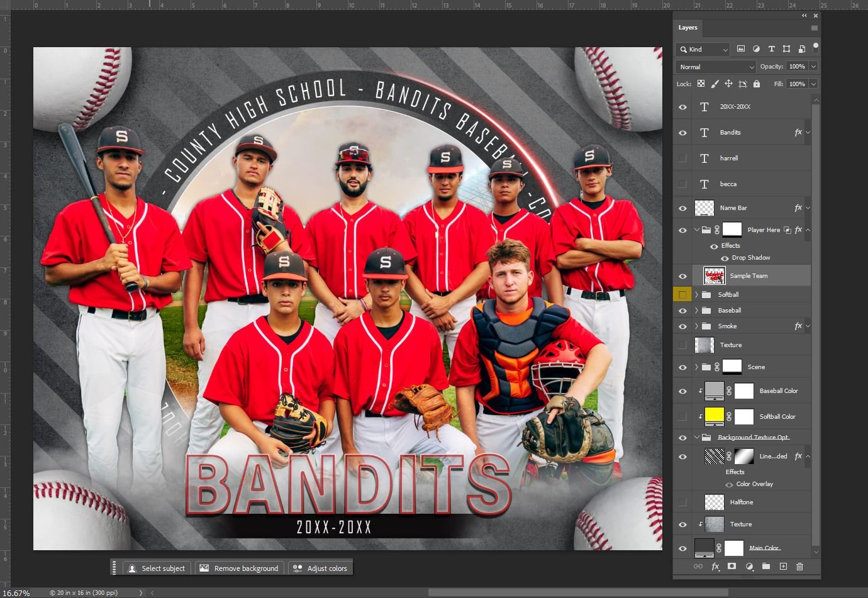This screenshot has height=598, width=868.
Task: Open the adjustment layer icon at panel bottom
Action: click(x=748, y=567)
